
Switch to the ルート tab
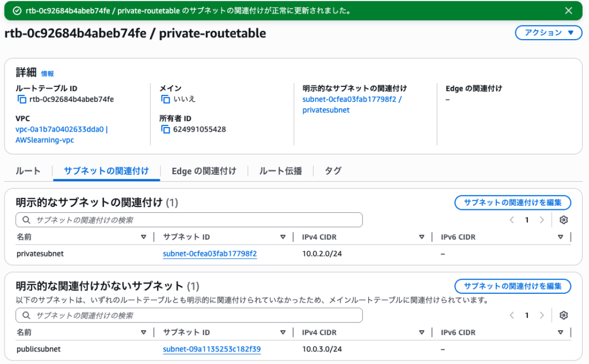pos(28,171)
